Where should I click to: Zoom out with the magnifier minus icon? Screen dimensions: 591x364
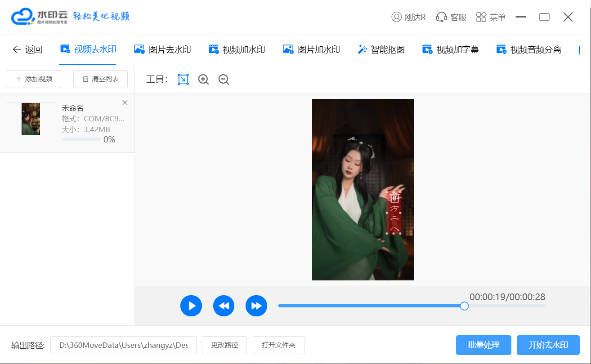(224, 80)
